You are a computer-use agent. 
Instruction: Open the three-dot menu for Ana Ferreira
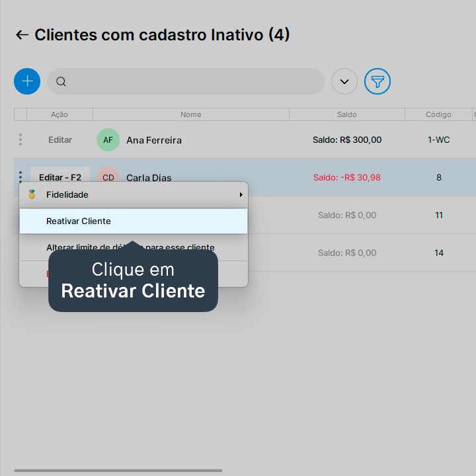[20, 139]
